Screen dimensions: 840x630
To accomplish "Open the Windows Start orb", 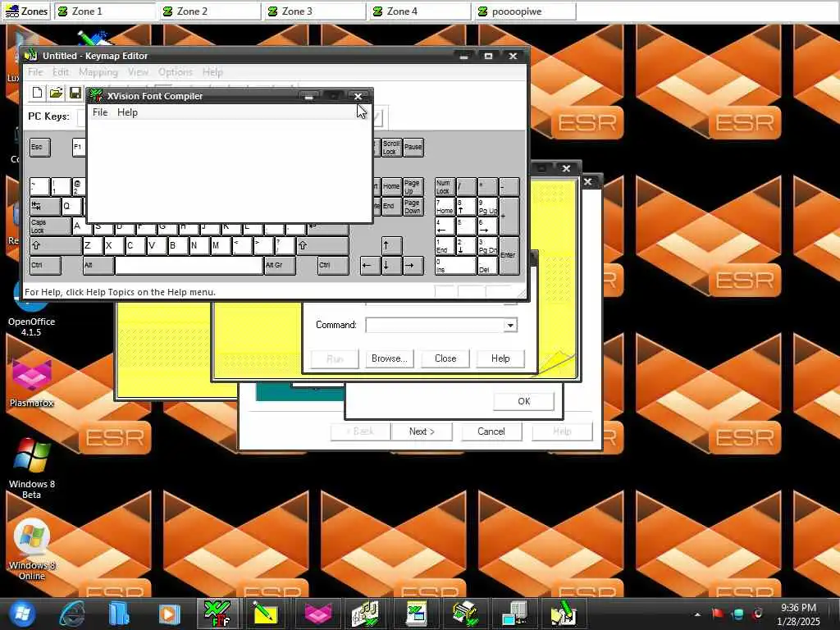I will click(21, 614).
